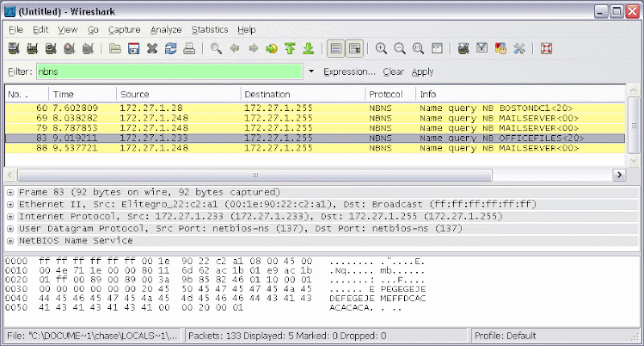
Task: Click the Filter: label button
Action: (19, 72)
